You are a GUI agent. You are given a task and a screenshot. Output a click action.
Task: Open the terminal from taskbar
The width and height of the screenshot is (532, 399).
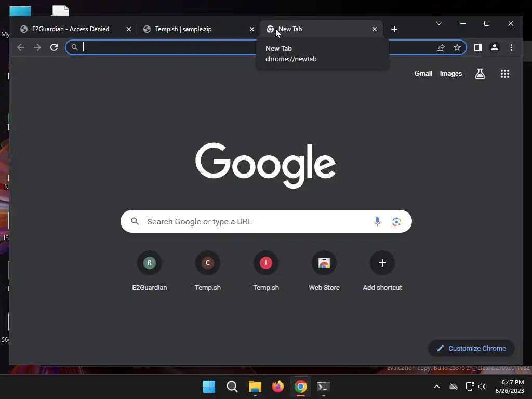323,387
